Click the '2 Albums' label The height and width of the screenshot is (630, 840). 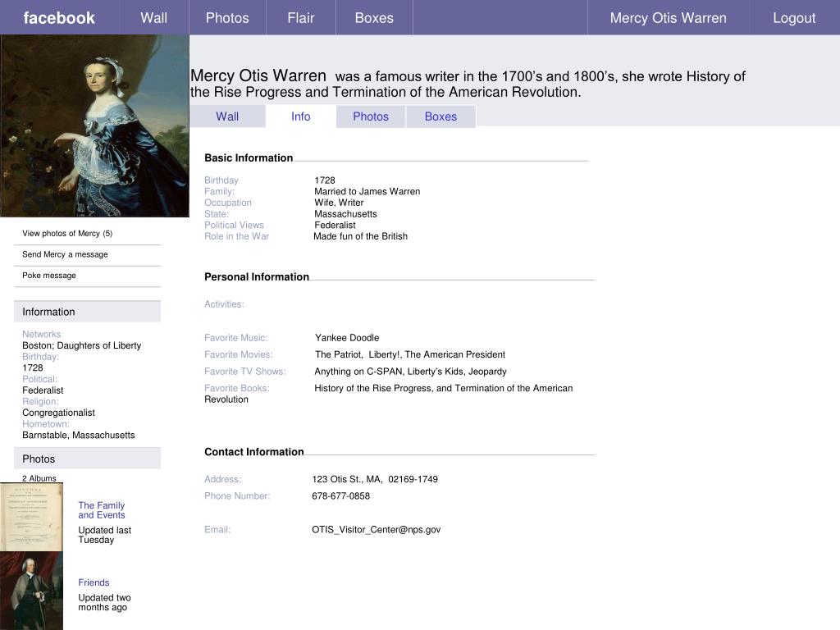(39, 478)
